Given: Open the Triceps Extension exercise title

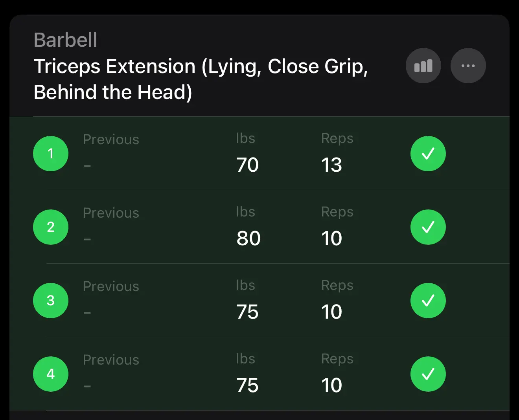Looking at the screenshot, I should coord(201,79).
